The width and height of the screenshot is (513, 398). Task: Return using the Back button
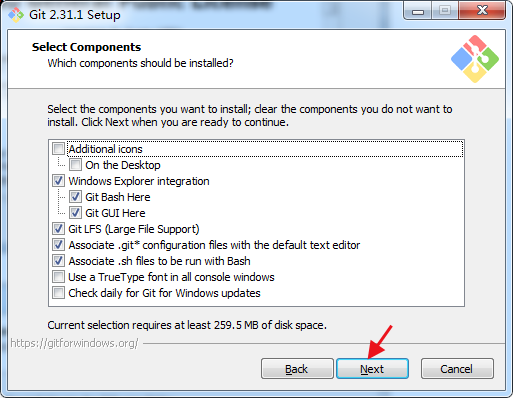click(x=297, y=369)
